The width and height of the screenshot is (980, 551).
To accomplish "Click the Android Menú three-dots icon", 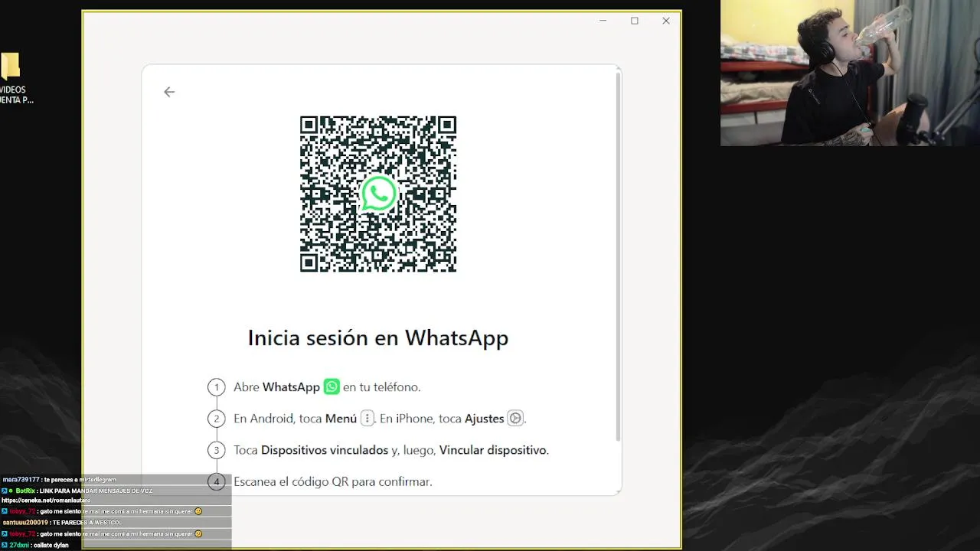I will tap(367, 418).
